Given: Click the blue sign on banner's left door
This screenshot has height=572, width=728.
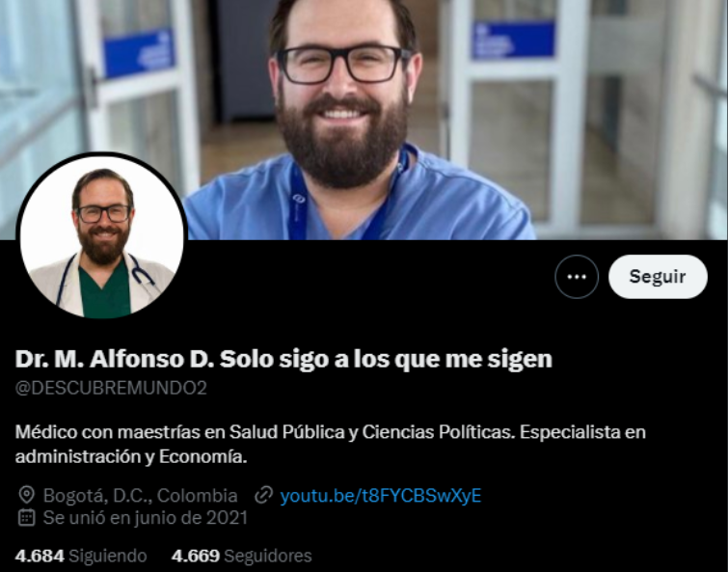Looking at the screenshot, I should [x=139, y=52].
